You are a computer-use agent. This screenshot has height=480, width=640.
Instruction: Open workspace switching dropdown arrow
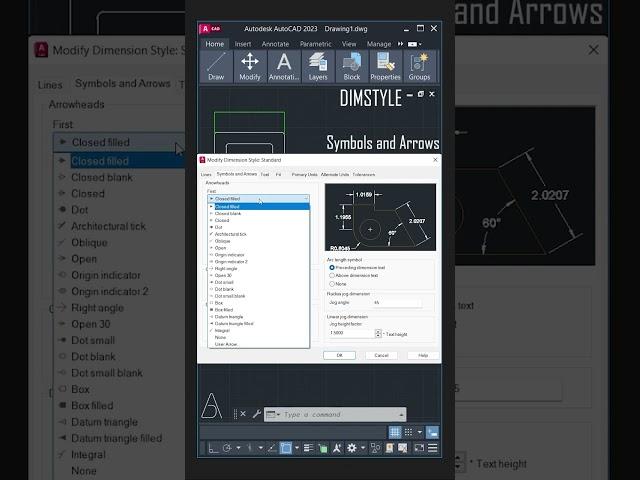click(x=363, y=448)
